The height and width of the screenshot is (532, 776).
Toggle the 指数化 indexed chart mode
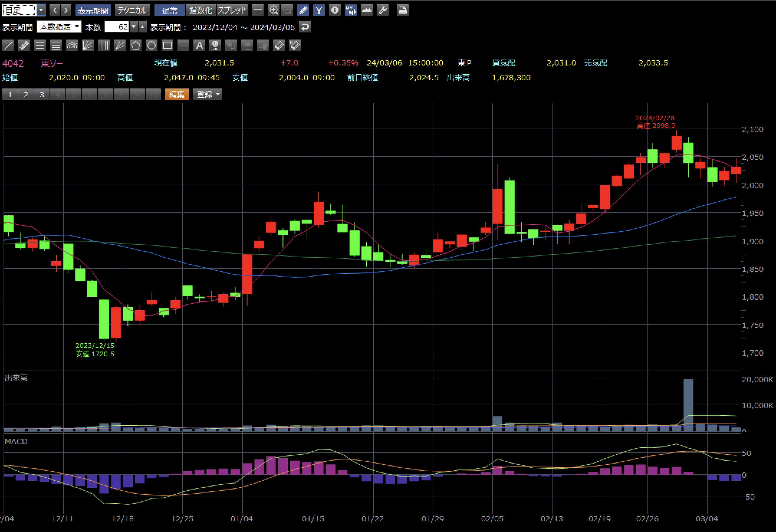(201, 10)
